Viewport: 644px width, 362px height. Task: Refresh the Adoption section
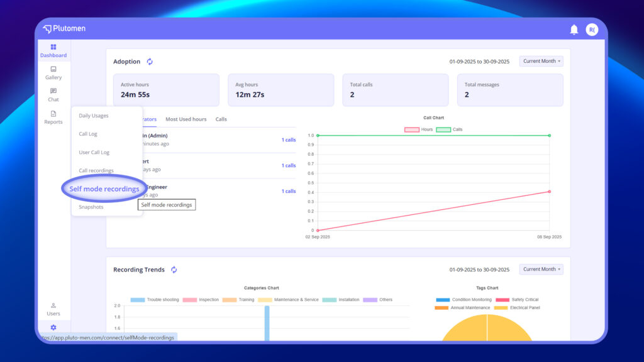coord(150,62)
